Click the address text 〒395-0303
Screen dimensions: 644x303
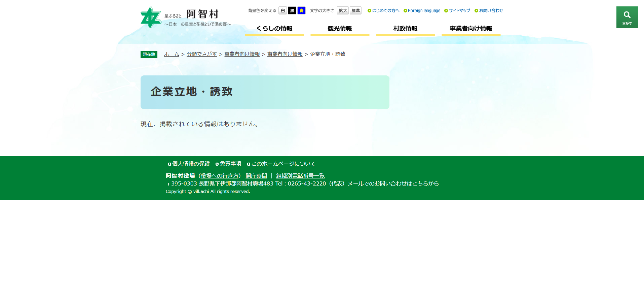(x=182, y=183)
